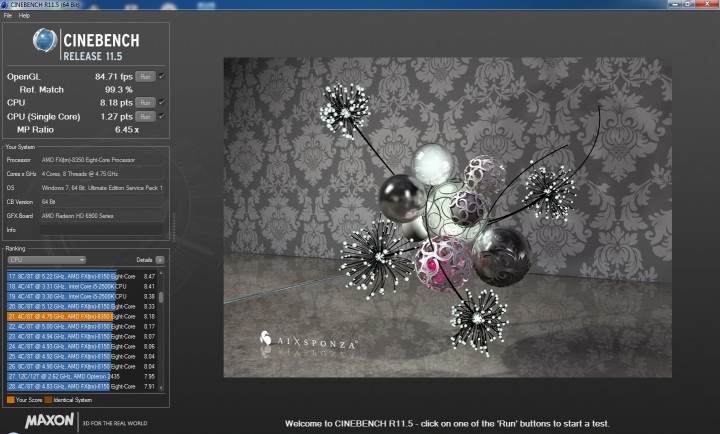Screen dimensions: 720x434
Task: Click the Info input field
Action: tap(101, 230)
